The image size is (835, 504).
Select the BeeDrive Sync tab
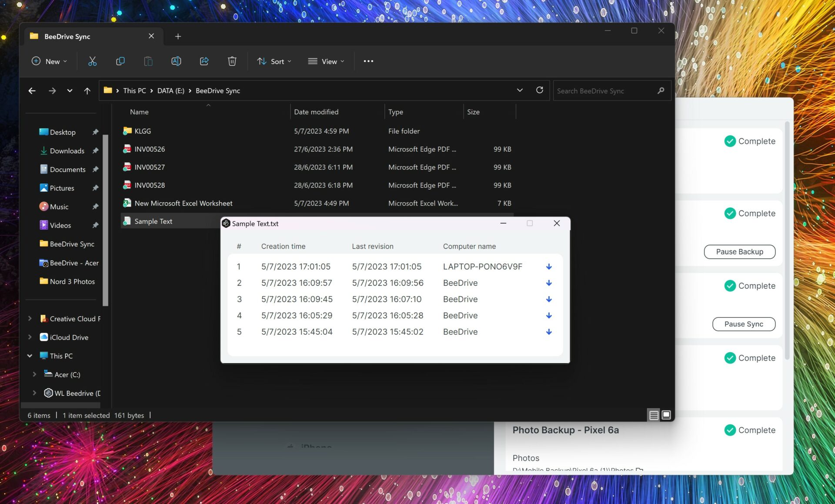[x=94, y=37]
